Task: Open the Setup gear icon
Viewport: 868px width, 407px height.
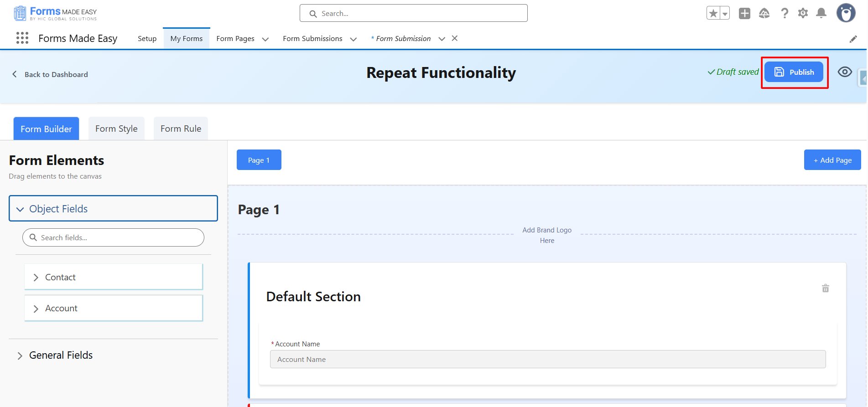Action: pos(803,13)
